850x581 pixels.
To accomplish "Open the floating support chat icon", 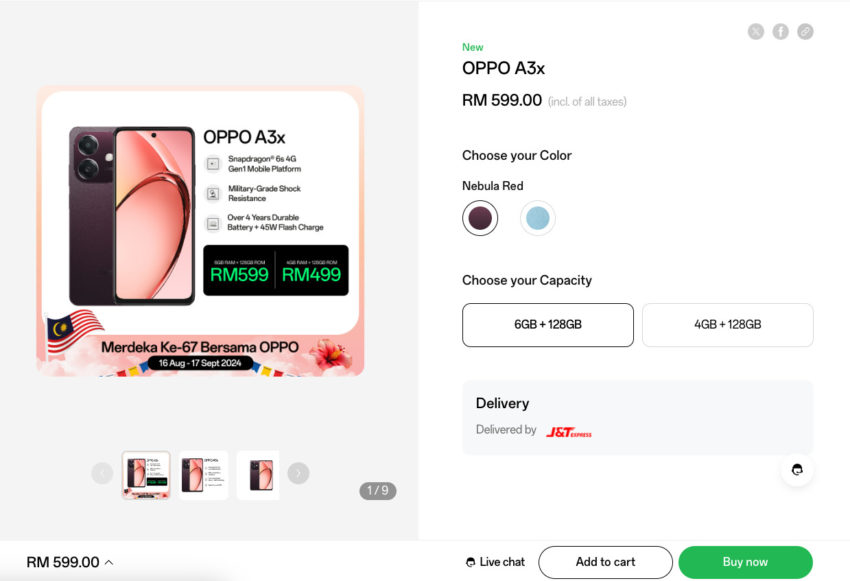I will tap(797, 469).
